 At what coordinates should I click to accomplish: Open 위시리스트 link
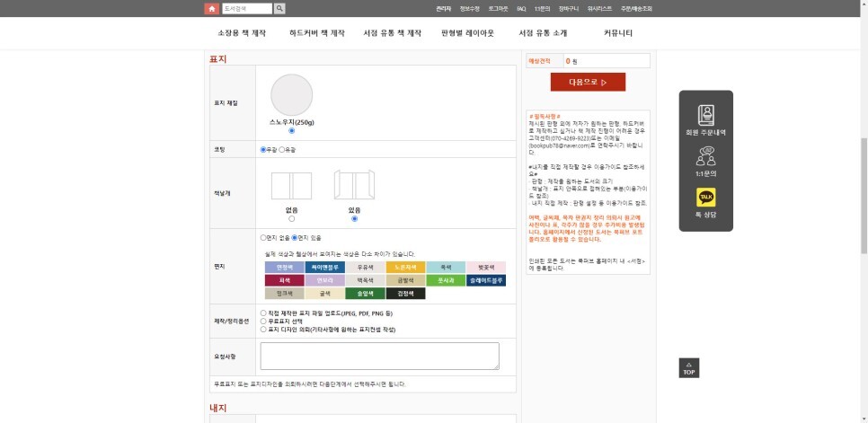[599, 9]
